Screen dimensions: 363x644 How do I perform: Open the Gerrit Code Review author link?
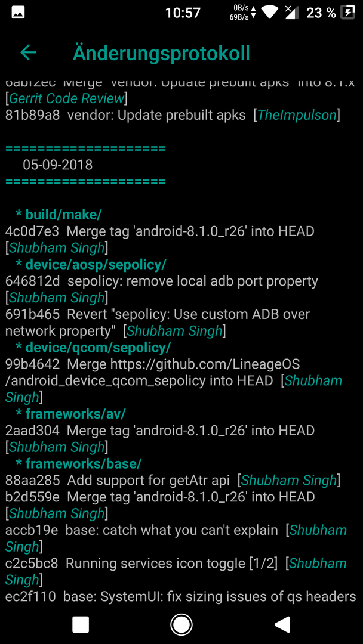coord(67,98)
